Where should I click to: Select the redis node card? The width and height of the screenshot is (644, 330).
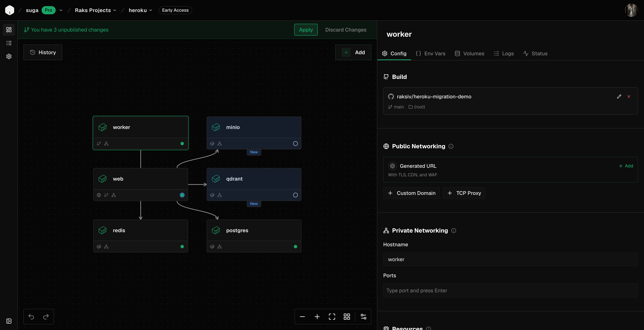140,236
